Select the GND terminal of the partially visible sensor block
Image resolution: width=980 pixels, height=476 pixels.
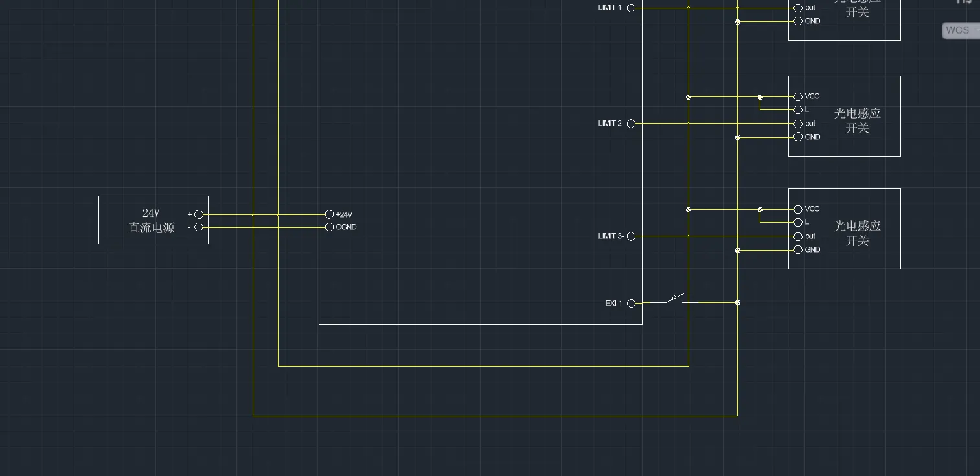(798, 21)
